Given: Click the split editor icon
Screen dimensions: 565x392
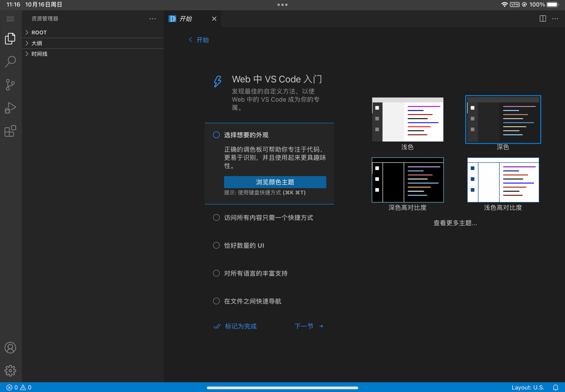Looking at the screenshot, I should [543, 19].
